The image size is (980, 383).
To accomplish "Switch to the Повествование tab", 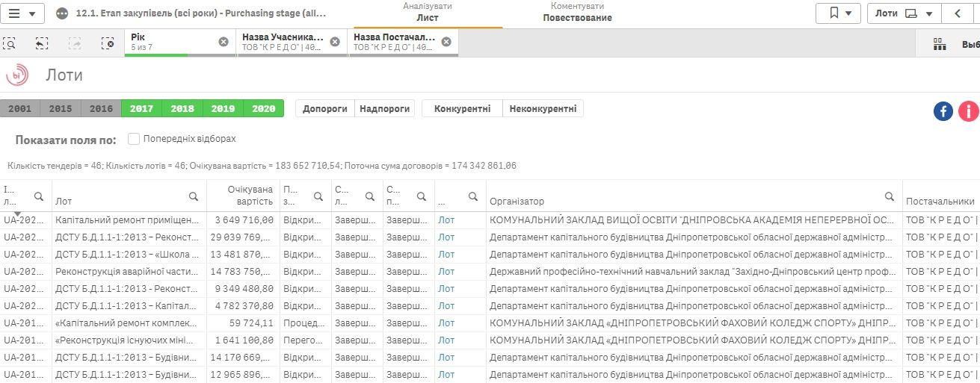I will 577,13.
